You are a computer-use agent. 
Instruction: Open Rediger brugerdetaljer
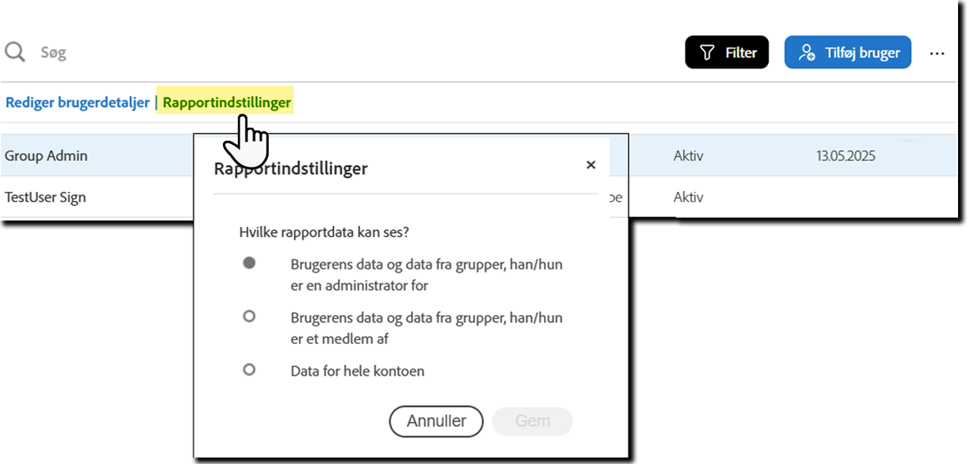pyautogui.click(x=78, y=102)
